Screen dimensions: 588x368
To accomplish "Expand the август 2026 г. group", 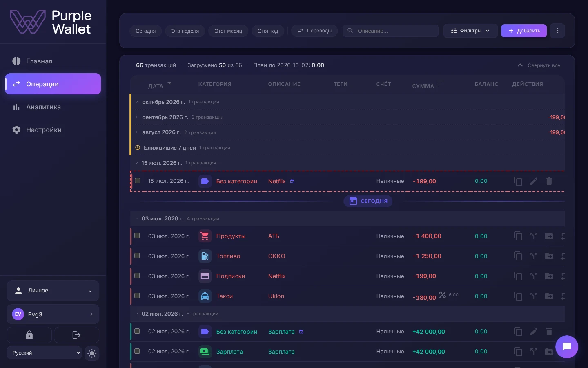I will (137, 132).
